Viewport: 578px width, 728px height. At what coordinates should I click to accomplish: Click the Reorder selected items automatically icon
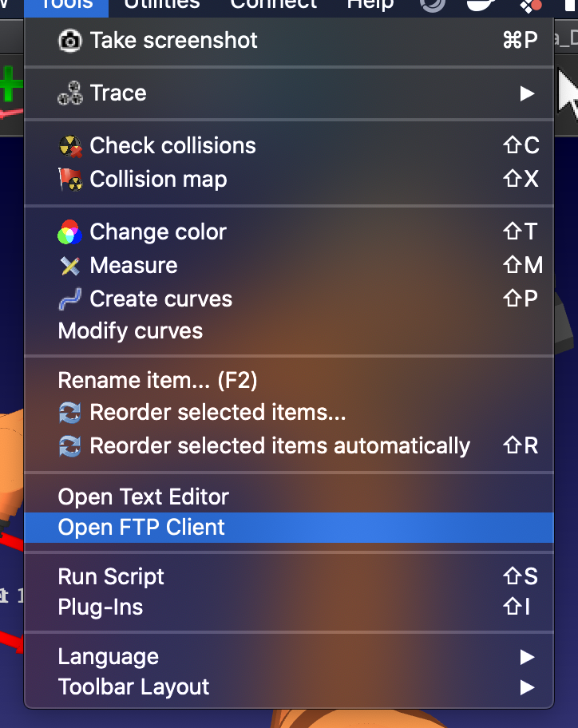tap(70, 446)
